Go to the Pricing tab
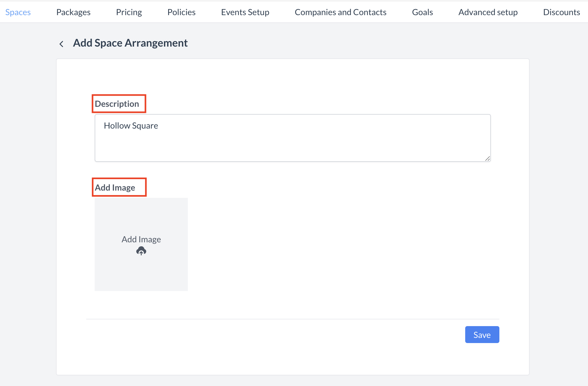The image size is (588, 386). pos(129,12)
